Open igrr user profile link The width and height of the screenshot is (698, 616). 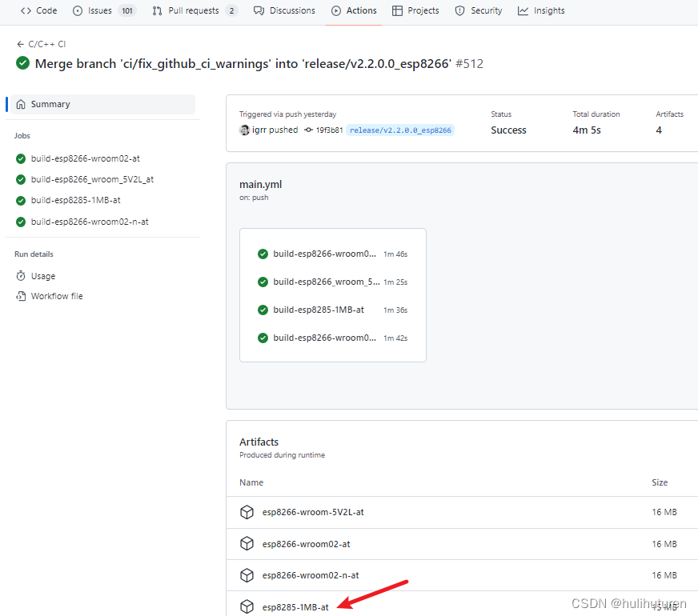(259, 130)
